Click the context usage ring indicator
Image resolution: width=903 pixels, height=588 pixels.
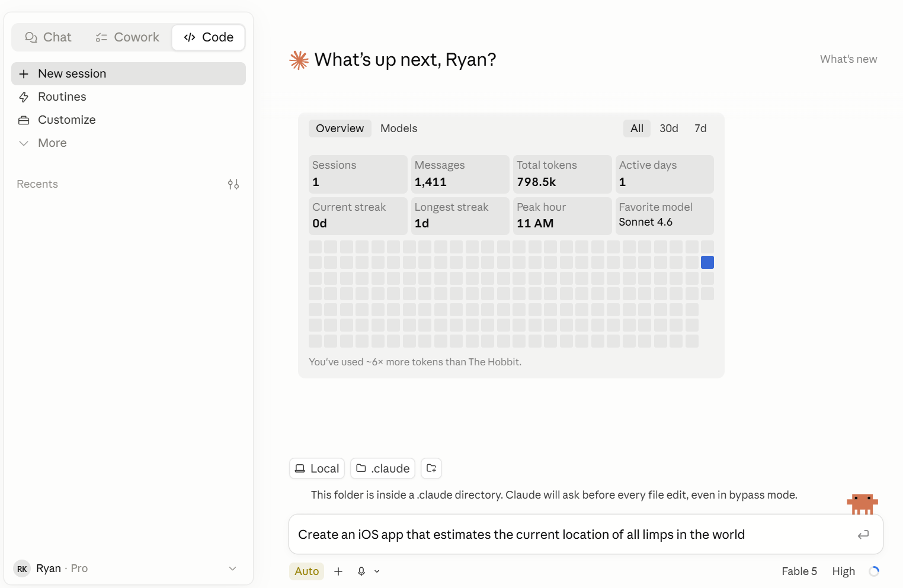(874, 571)
